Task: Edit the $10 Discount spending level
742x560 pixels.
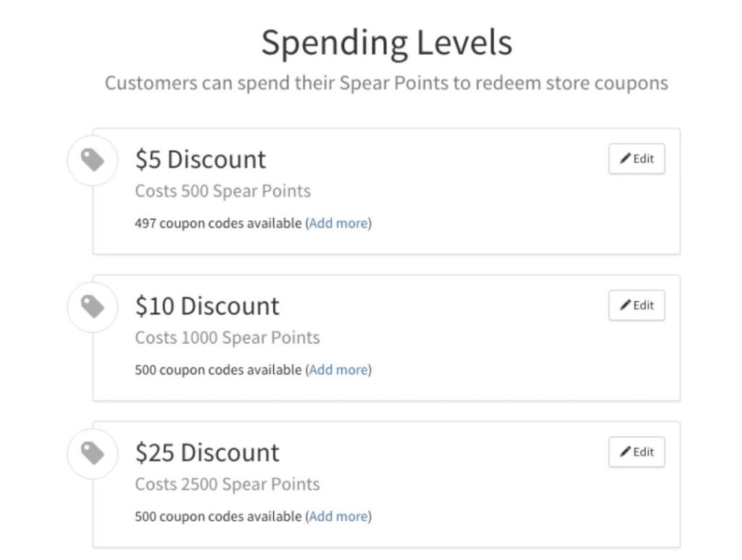Action: [x=636, y=305]
